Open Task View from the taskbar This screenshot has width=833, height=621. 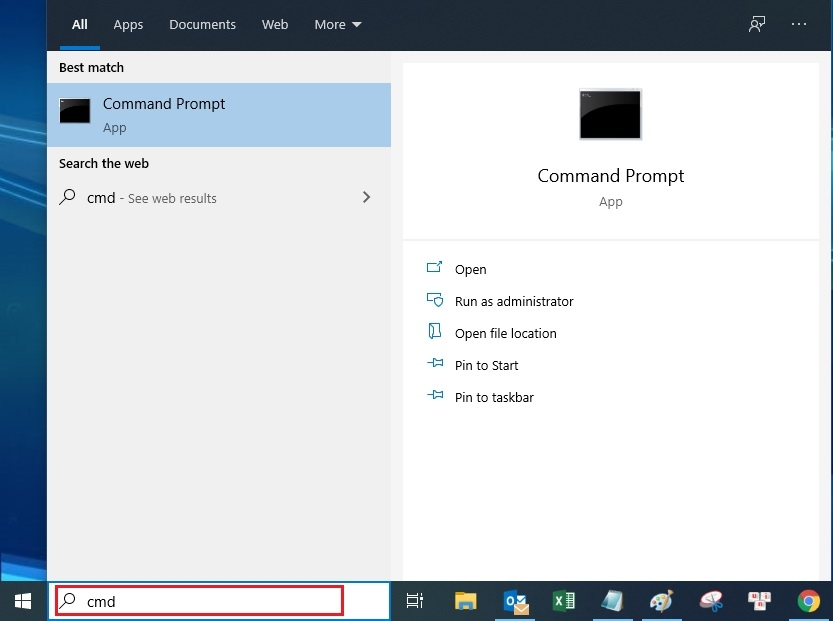pos(414,601)
